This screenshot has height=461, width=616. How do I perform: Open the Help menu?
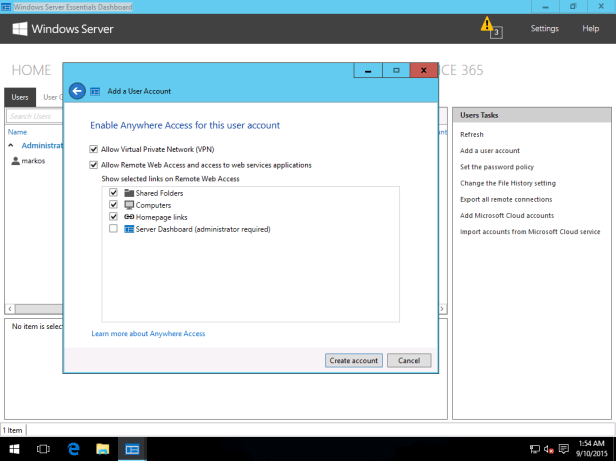click(x=590, y=29)
